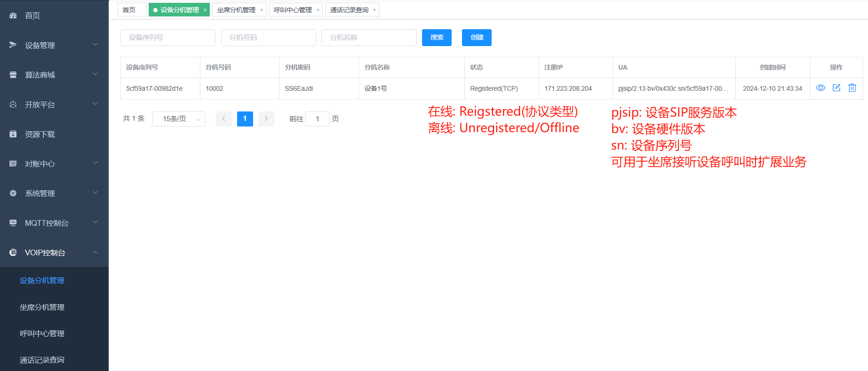Focus the 分机名称 search field
Viewport: 868px width, 371px height.
pyautogui.click(x=369, y=38)
